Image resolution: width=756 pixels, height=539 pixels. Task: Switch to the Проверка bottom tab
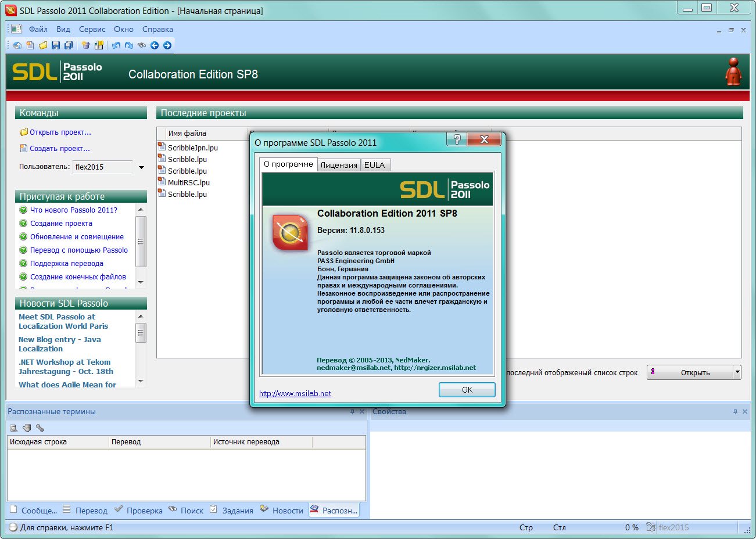[x=138, y=510]
